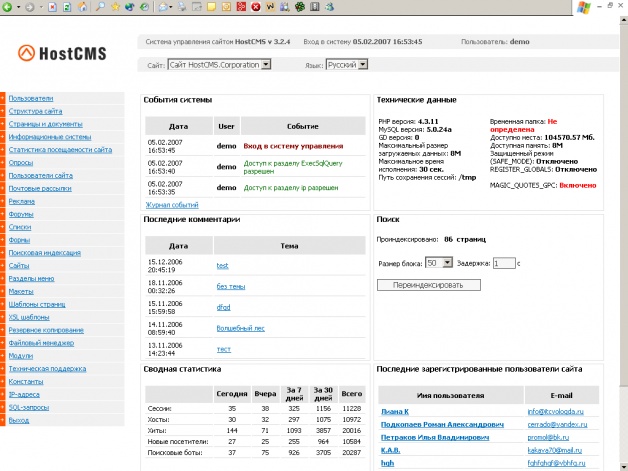628x471 pixels.
Task: Open the Сайт site selector dropdown
Action: click(219, 64)
